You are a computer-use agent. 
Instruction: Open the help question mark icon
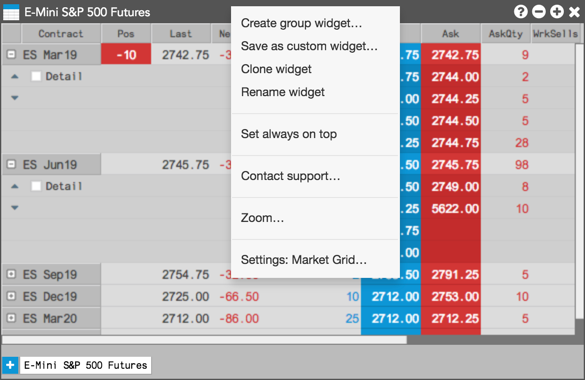click(520, 12)
